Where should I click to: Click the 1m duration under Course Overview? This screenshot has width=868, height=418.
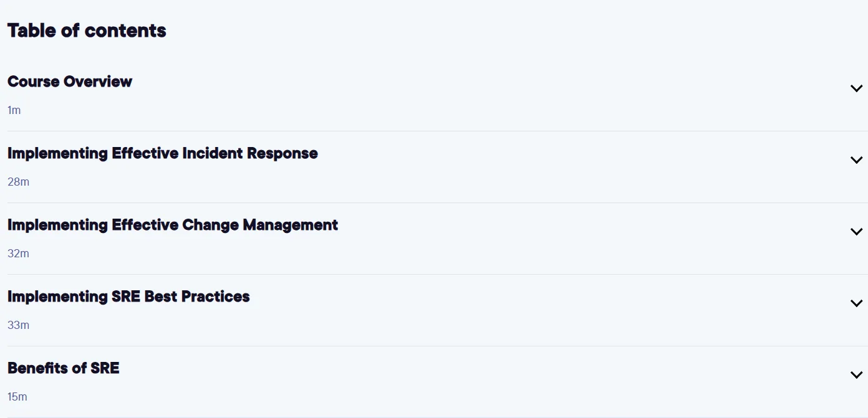point(14,110)
